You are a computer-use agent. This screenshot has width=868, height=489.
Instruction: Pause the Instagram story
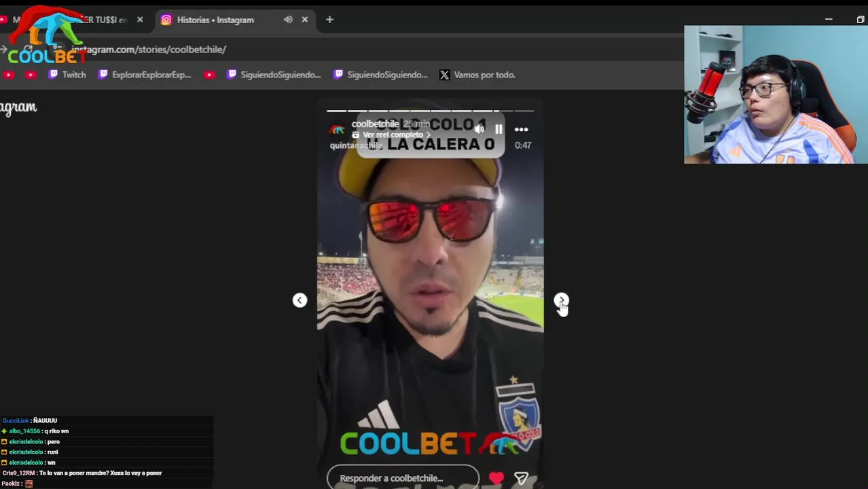499,129
